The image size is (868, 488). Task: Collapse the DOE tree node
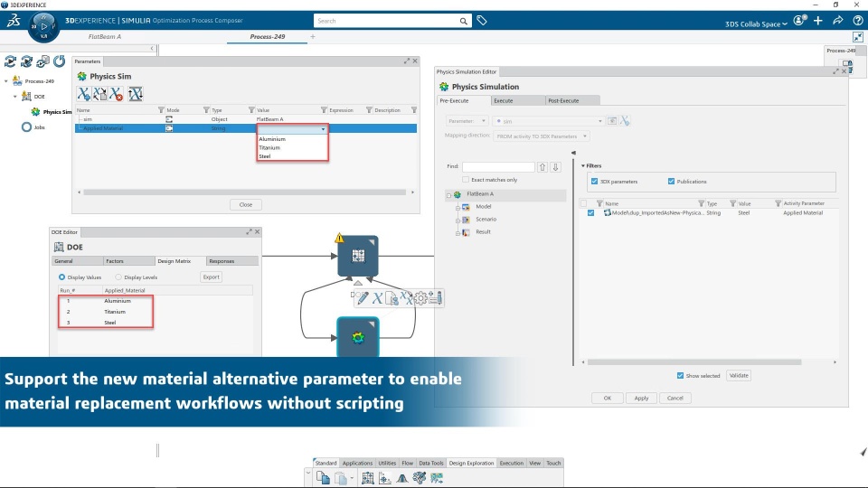tap(15, 97)
